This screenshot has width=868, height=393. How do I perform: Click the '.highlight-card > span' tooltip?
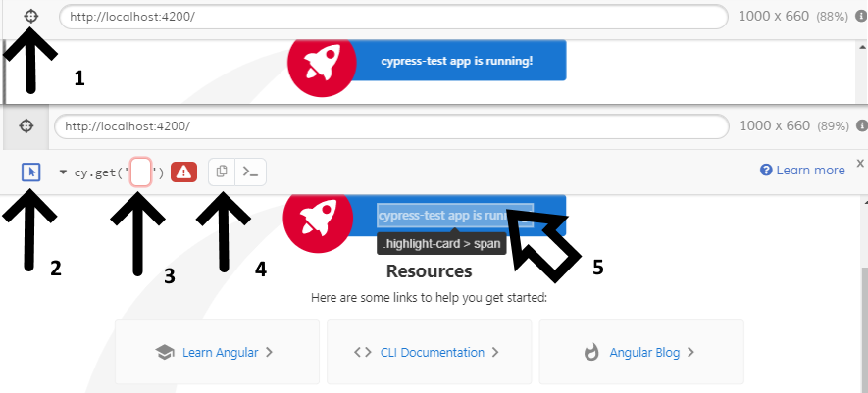tap(441, 244)
